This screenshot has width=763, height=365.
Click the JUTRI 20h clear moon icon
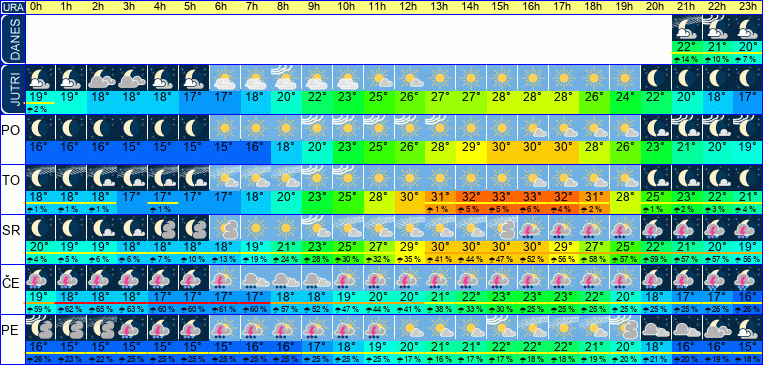655,78
